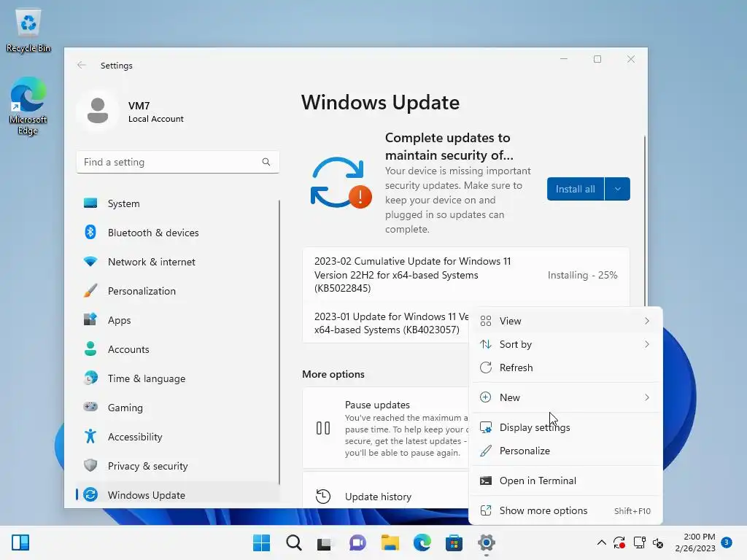Click the Windows Update tray icon
Screen dimensions: 747x560
(619, 542)
